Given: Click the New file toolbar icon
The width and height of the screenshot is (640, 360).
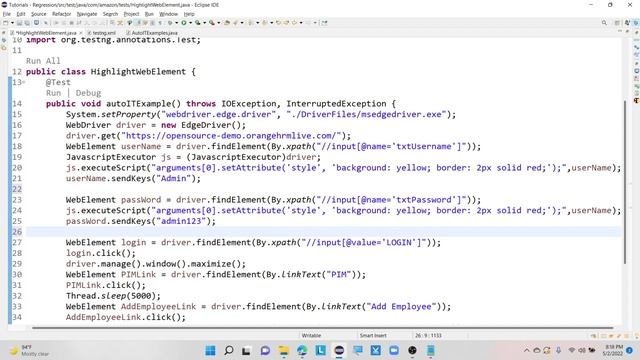Looking at the screenshot, I should [x=6, y=23].
